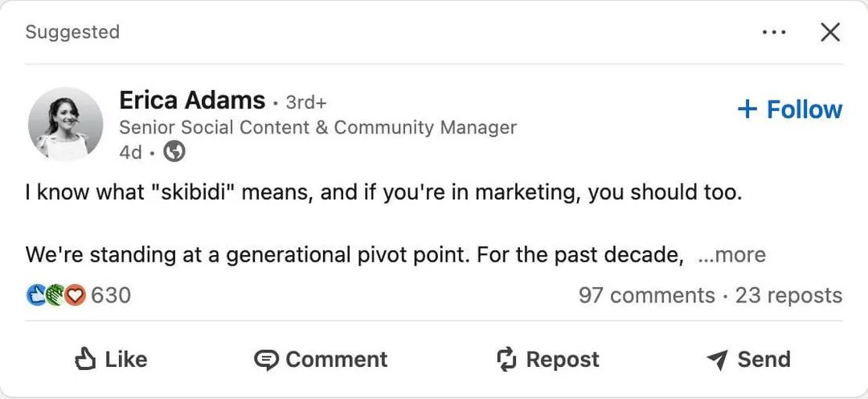Like the post

click(111, 359)
